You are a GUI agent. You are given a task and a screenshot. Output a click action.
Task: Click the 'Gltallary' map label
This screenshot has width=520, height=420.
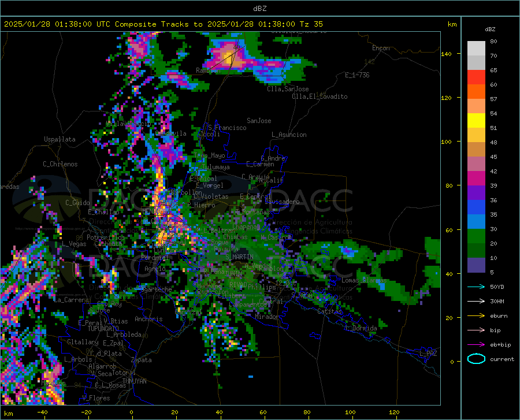[x=83, y=342]
